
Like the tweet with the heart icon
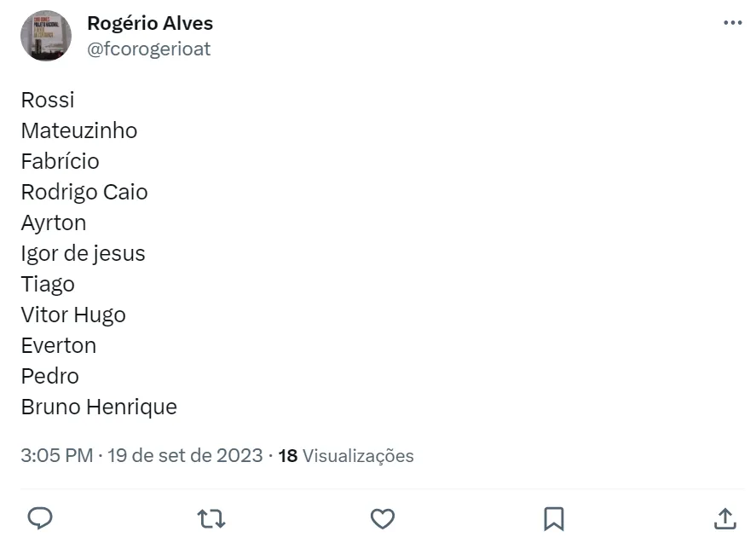383,517
